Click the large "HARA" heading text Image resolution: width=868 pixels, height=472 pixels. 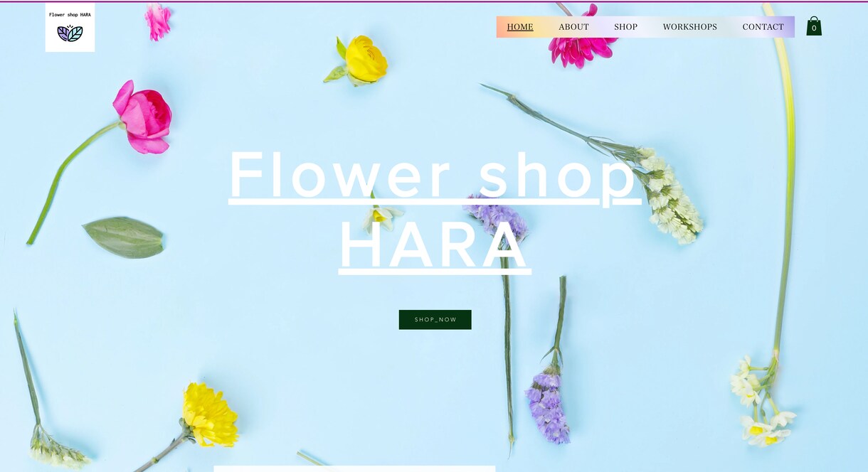[x=434, y=245]
